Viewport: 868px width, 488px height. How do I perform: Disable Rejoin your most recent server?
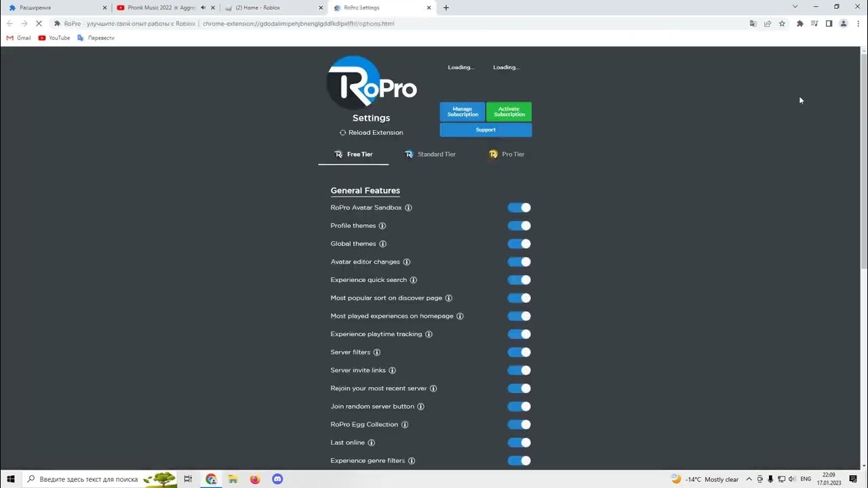[x=519, y=388]
